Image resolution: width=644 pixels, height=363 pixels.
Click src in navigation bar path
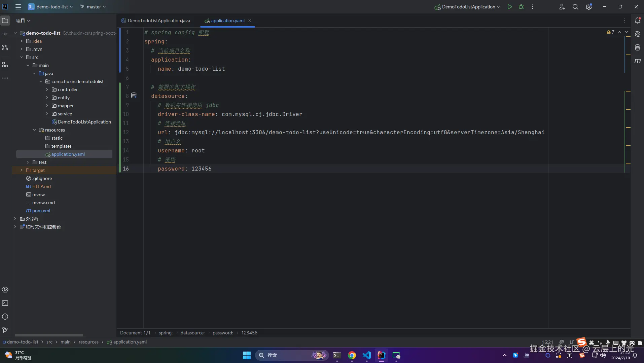49,342
